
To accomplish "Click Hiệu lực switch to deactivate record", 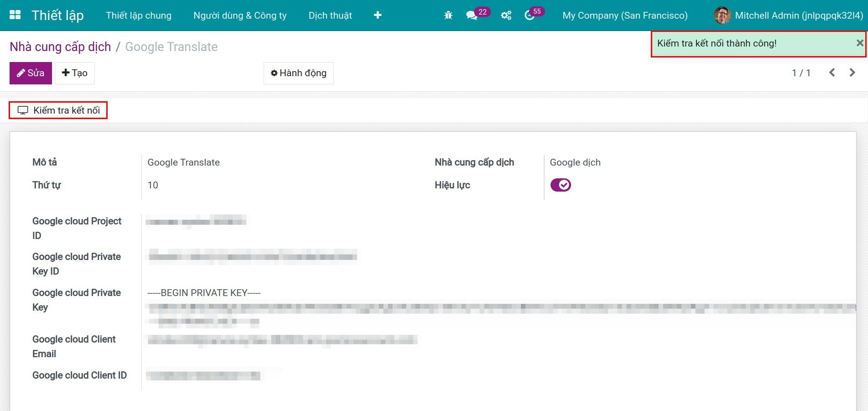I will 561,185.
